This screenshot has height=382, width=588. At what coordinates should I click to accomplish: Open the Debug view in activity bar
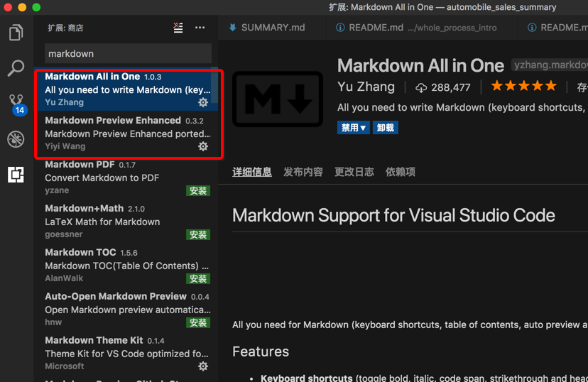tap(16, 139)
